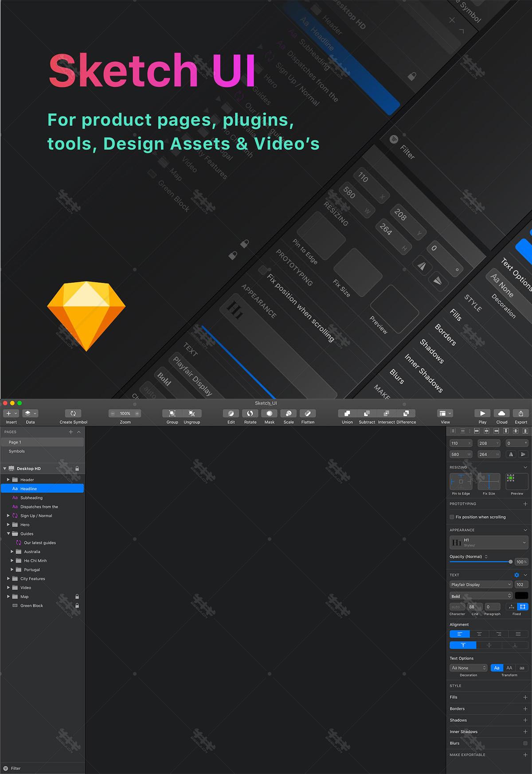The height and width of the screenshot is (774, 532).
Task: Select left text alignment
Action: tap(460, 634)
